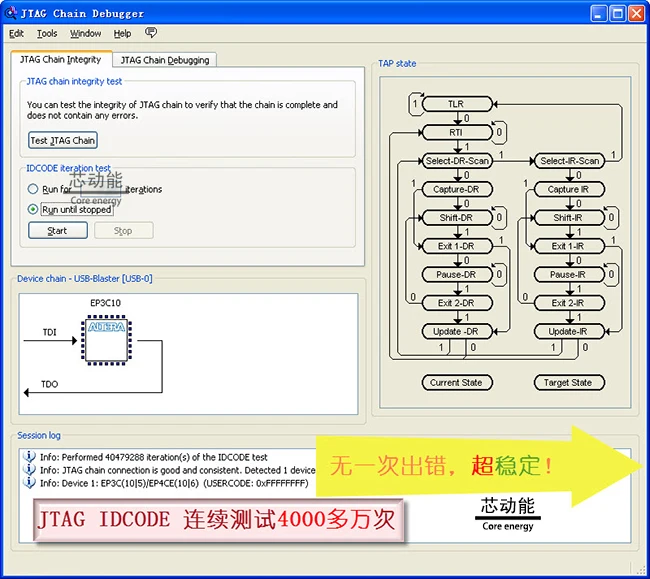Click the Test JTAG Chain button
The image size is (650, 579).
pos(63,141)
